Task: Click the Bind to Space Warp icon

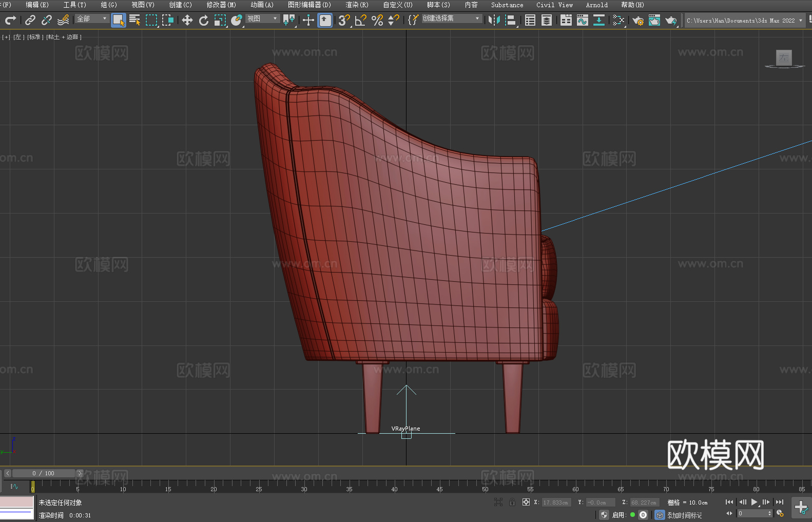Action: point(63,20)
